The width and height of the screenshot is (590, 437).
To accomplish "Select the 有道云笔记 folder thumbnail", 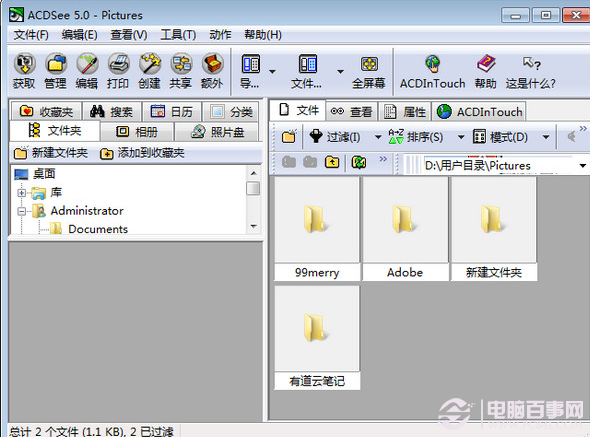I will click(317, 338).
